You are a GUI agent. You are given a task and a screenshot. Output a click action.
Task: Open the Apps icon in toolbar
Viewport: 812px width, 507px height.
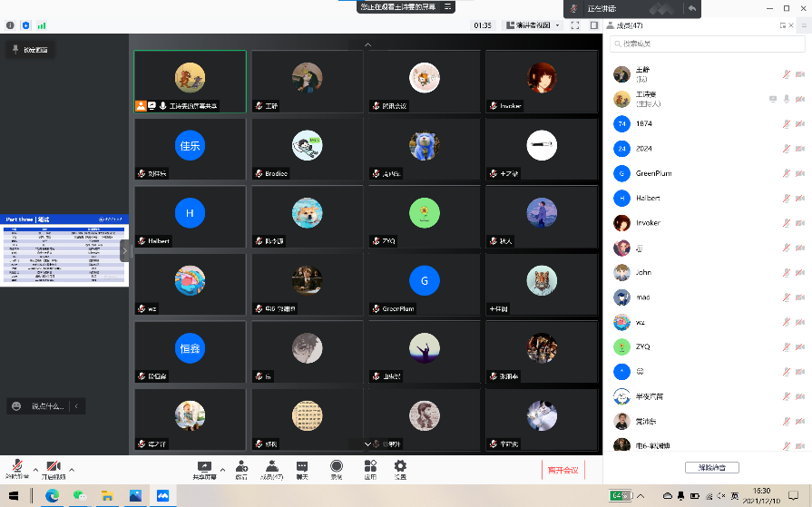[x=370, y=468]
